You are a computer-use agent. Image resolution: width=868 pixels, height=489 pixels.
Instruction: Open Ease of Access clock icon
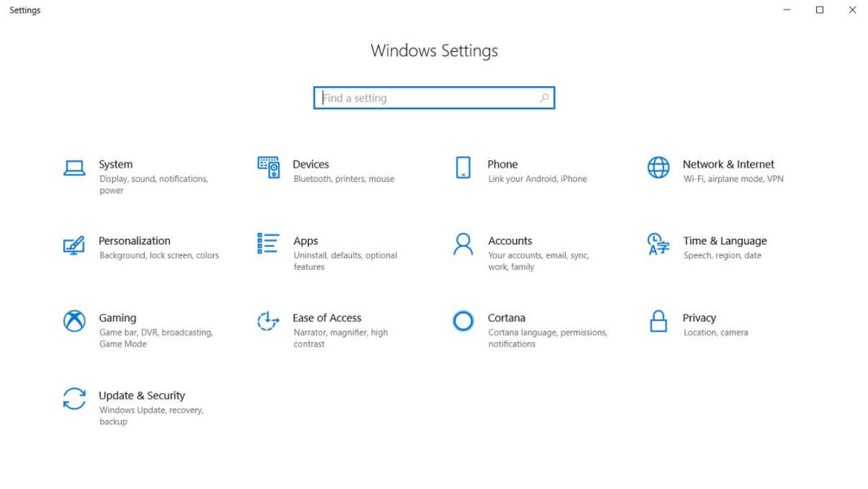click(x=268, y=322)
